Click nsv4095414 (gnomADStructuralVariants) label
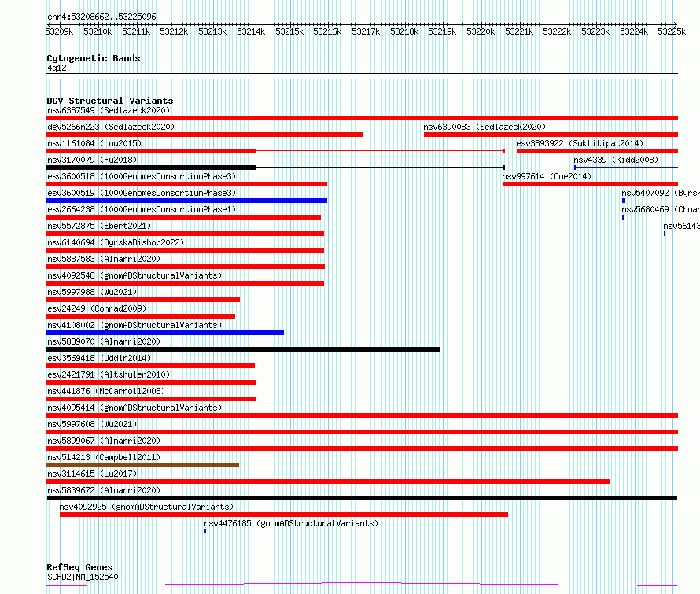Viewport: 700px width, 594px height. coord(134,408)
